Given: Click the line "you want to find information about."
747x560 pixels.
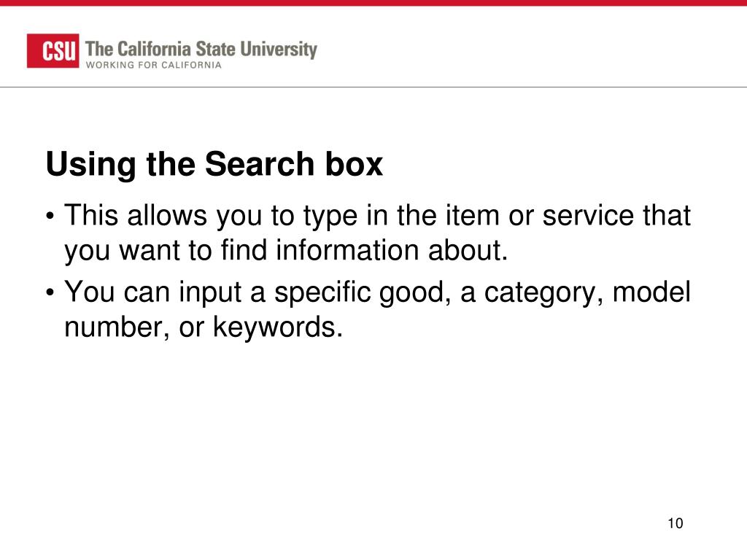Looking at the screenshot, I should (x=286, y=251).
